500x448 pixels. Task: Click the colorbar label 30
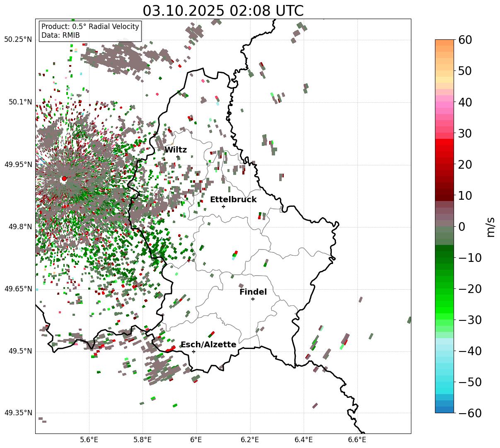coord(464,133)
